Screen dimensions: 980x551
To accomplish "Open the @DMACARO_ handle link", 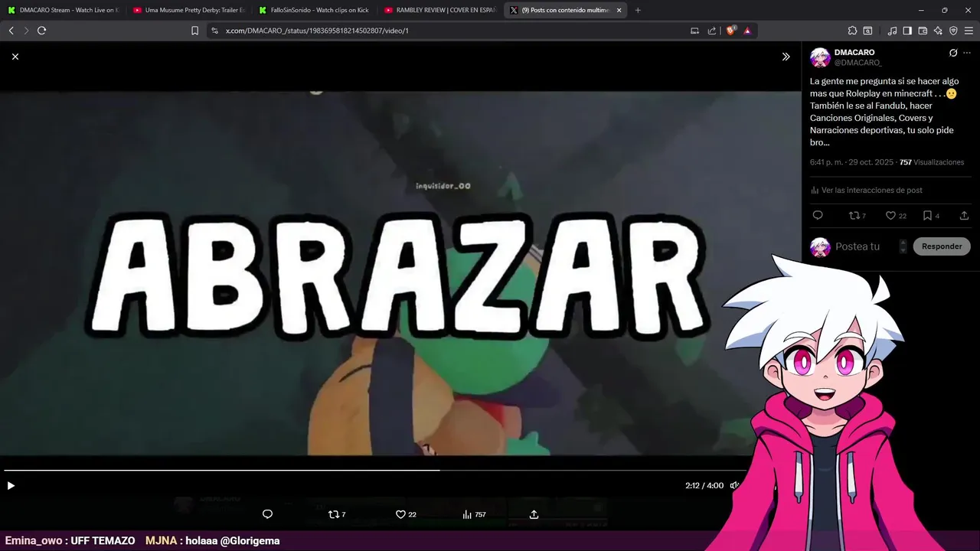I will (x=858, y=63).
